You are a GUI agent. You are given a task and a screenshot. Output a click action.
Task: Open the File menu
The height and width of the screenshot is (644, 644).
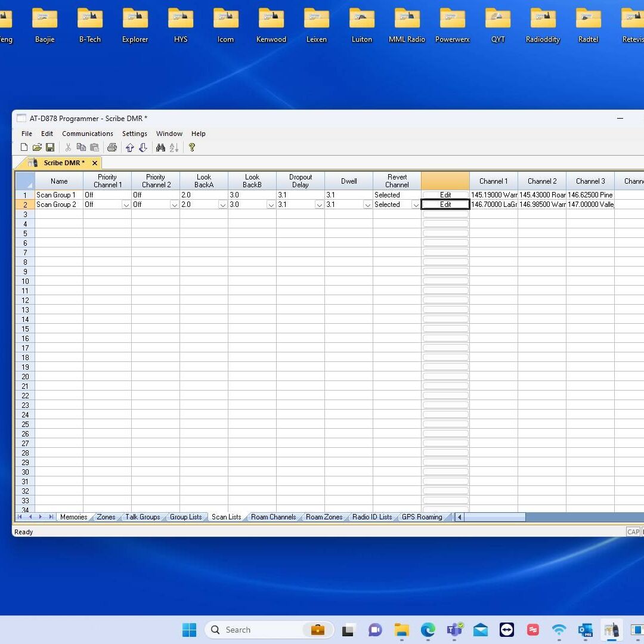[27, 134]
